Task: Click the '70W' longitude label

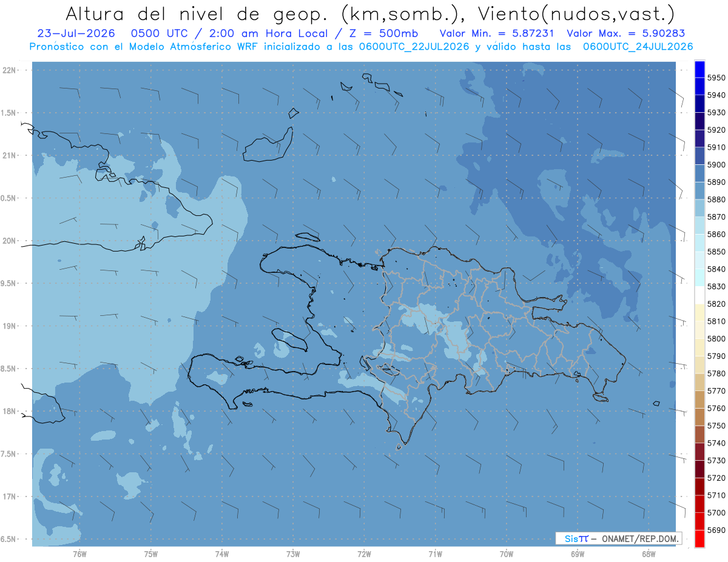Action: 507,554
